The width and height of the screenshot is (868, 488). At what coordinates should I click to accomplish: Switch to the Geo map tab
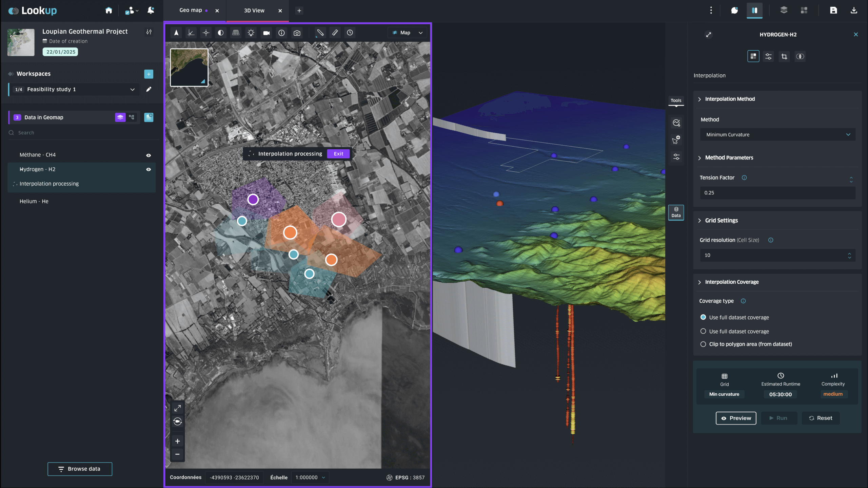191,11
